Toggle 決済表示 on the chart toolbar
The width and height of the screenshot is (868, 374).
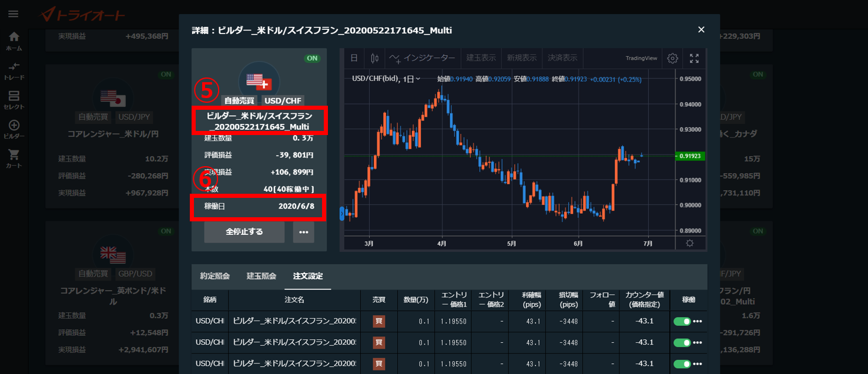click(x=562, y=58)
